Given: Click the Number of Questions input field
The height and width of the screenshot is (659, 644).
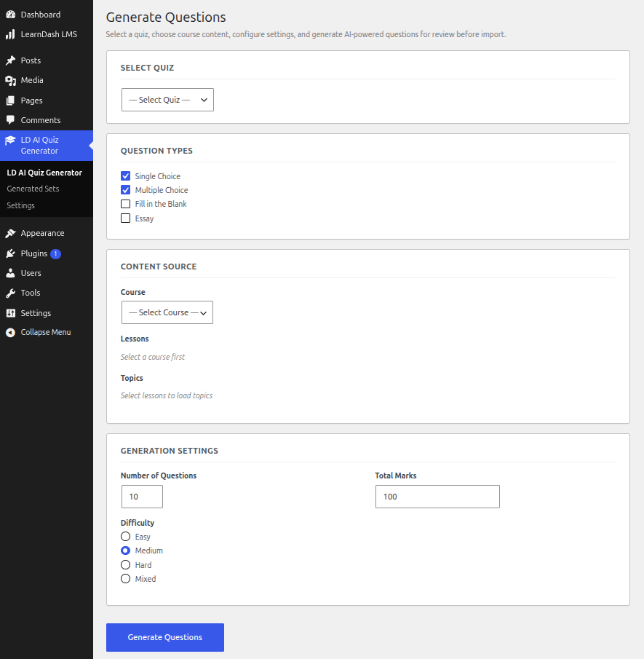Looking at the screenshot, I should tap(142, 497).
